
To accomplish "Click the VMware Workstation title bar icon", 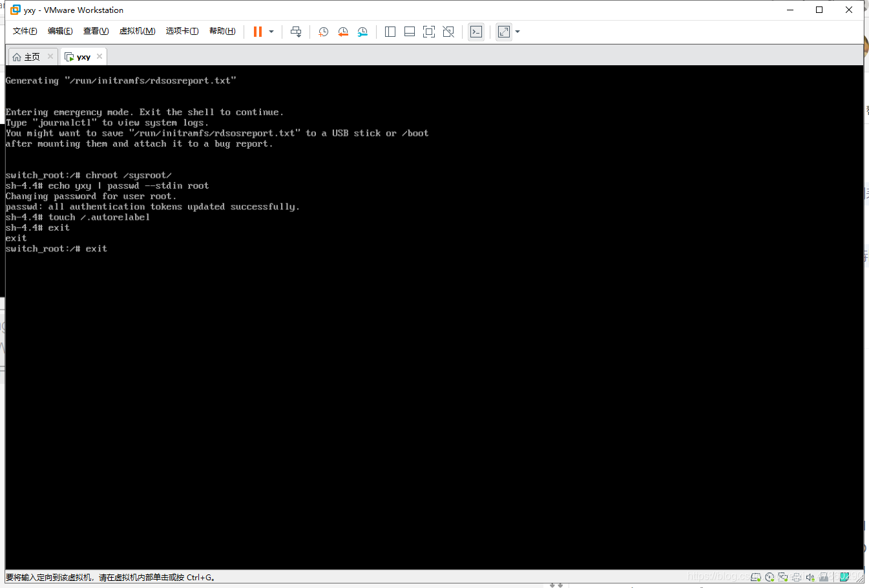I will pos(16,10).
